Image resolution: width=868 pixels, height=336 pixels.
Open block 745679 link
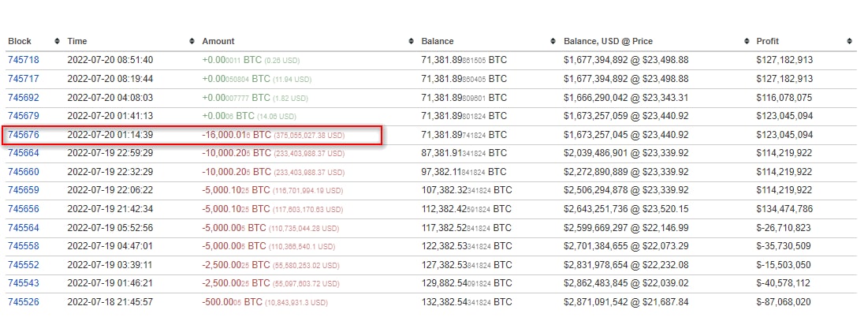(23, 117)
